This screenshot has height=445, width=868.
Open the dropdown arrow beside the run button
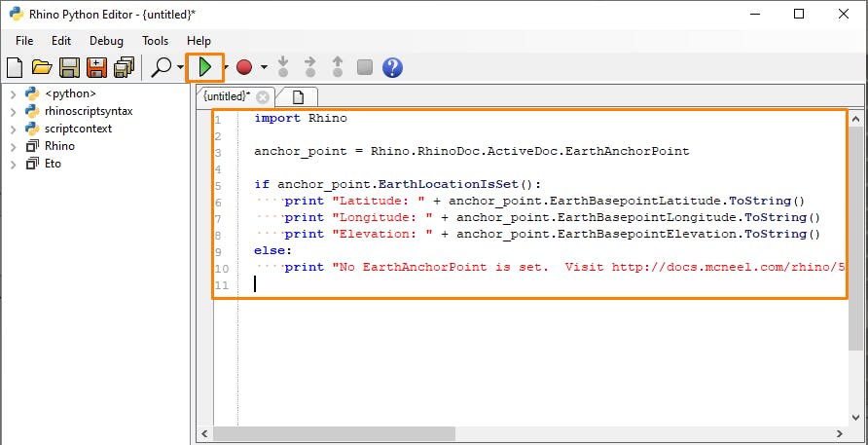pyautogui.click(x=226, y=67)
